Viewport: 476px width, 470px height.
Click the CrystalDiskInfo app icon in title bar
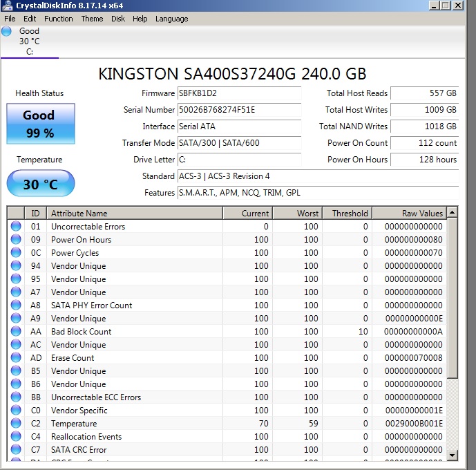[x=7, y=5]
